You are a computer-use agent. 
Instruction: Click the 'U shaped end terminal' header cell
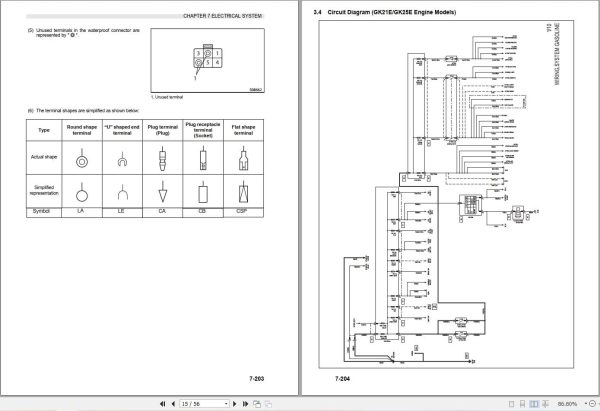122,130
